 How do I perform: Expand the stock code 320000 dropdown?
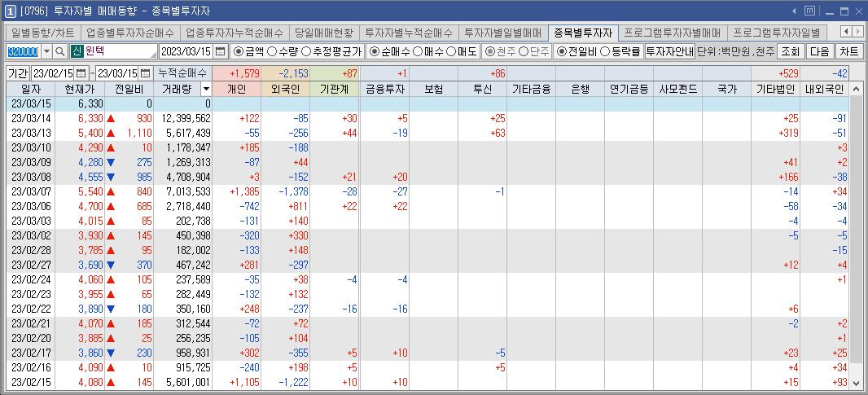click(46, 51)
